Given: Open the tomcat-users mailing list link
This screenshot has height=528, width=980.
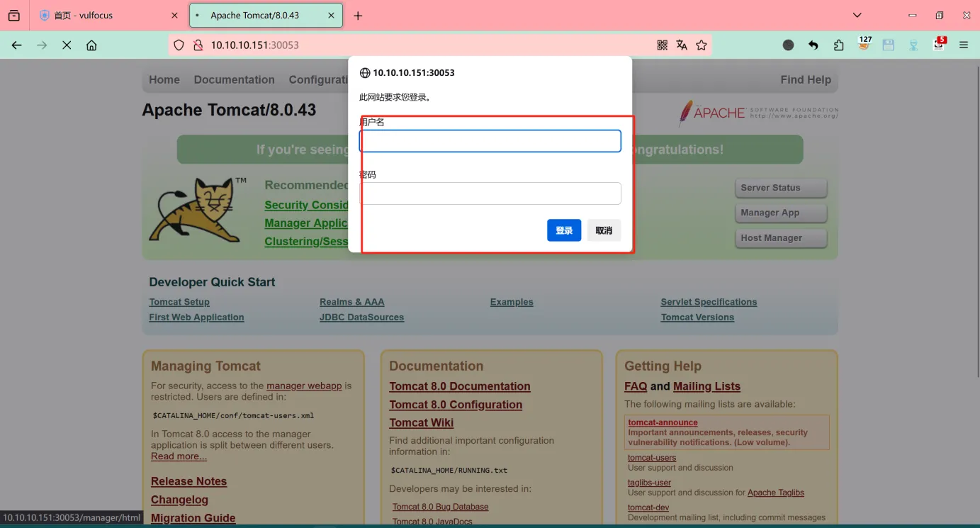Looking at the screenshot, I should pyautogui.click(x=652, y=458).
